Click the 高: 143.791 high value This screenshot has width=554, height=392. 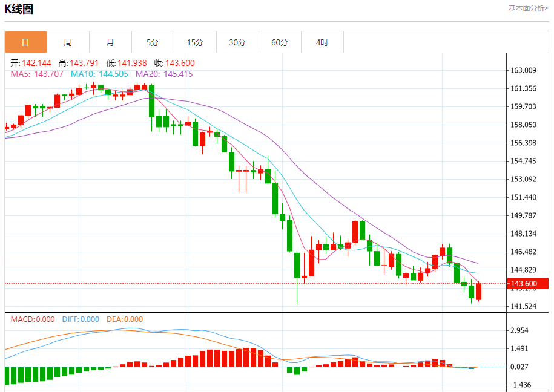[79, 63]
